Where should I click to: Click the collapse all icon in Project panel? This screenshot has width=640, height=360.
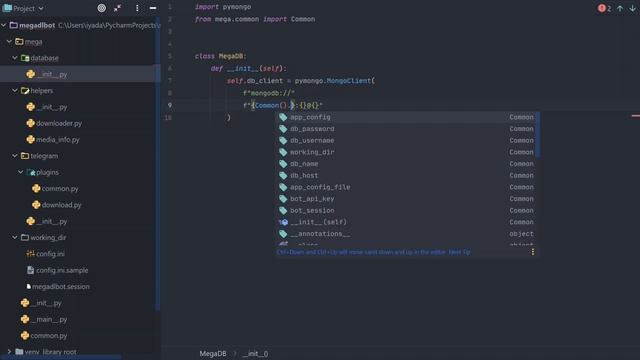pyautogui.click(x=118, y=8)
